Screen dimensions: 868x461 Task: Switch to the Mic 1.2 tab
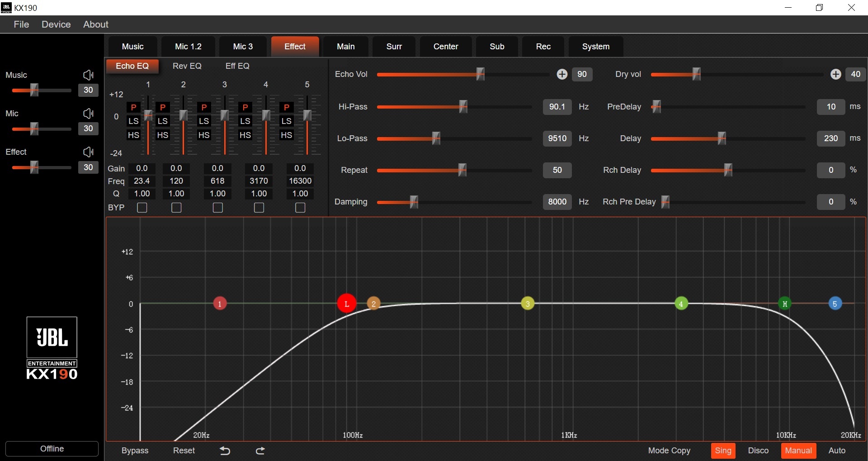188,47
